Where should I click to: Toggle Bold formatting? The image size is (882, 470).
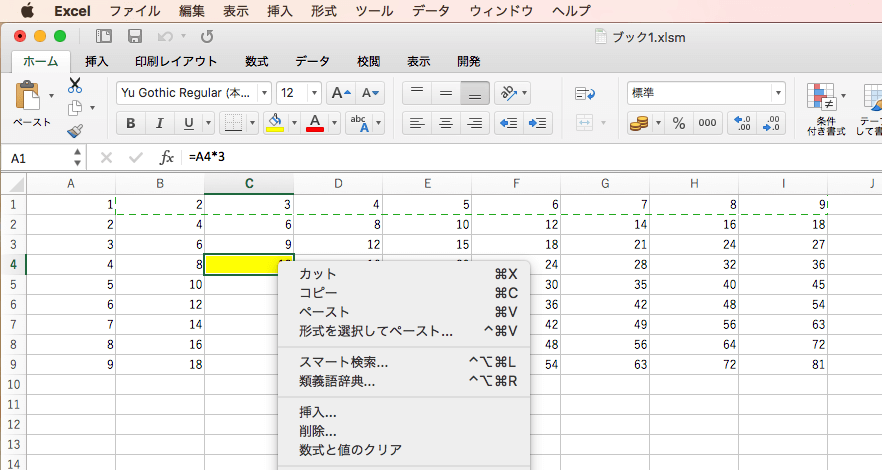pos(130,123)
